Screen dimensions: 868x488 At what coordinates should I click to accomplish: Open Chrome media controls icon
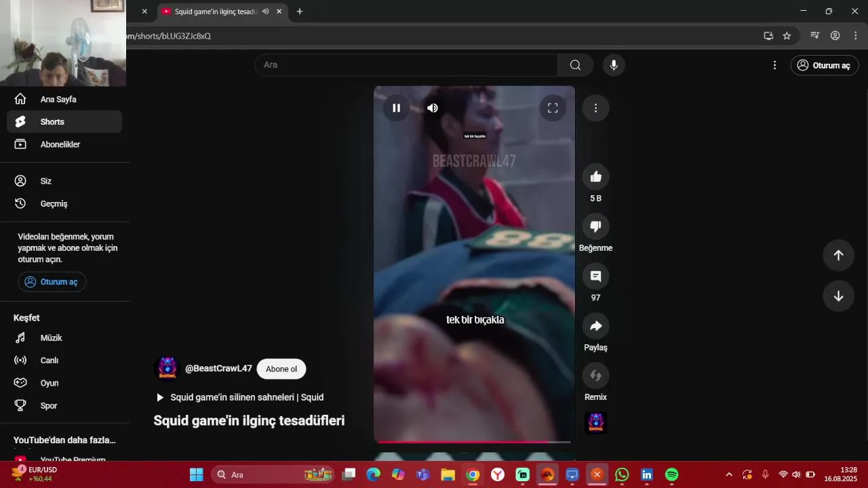coord(815,36)
